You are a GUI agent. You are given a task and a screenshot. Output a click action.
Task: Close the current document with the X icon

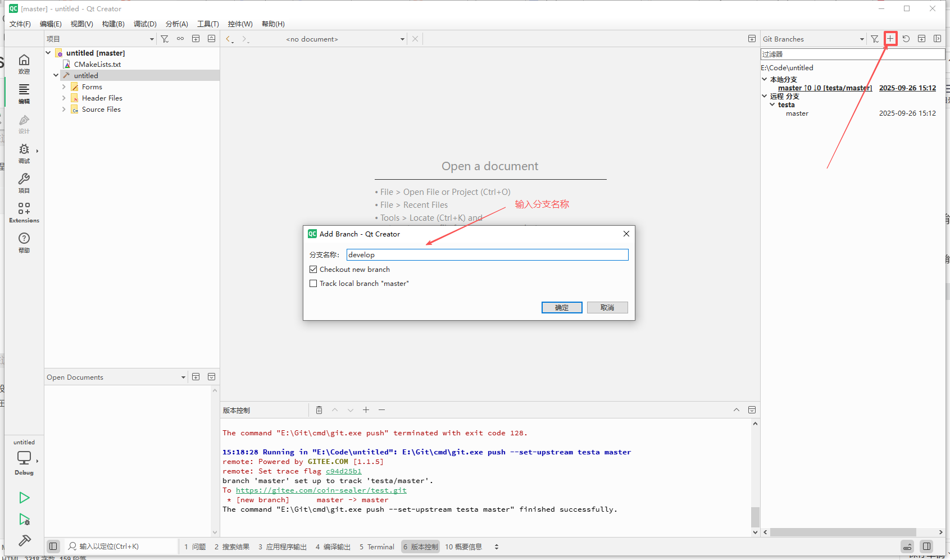click(415, 39)
